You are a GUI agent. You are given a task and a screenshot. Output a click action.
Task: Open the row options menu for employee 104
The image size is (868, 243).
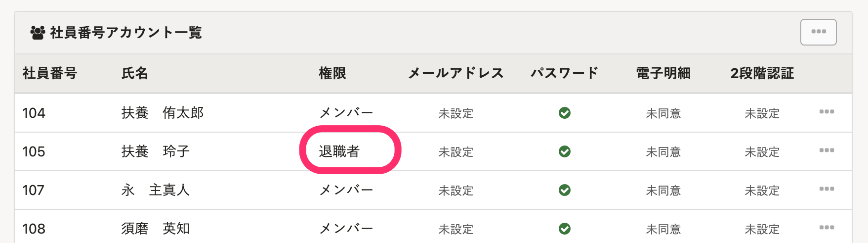pos(827,112)
